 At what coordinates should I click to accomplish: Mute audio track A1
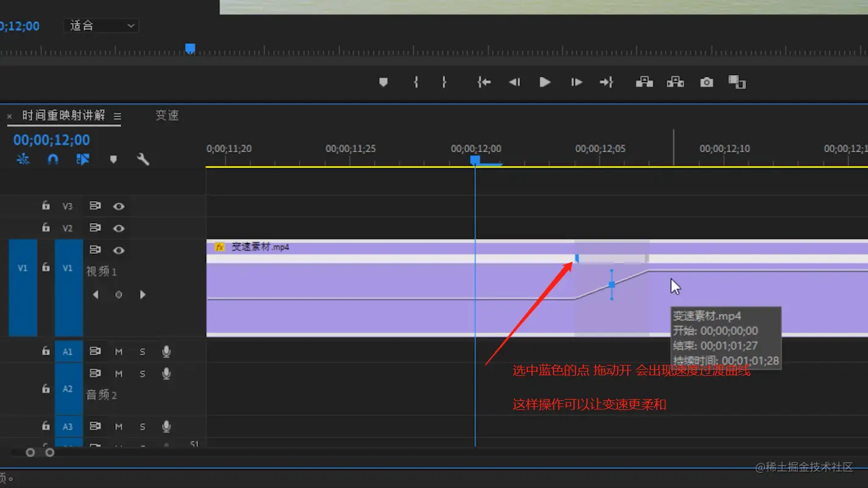pyautogui.click(x=119, y=352)
